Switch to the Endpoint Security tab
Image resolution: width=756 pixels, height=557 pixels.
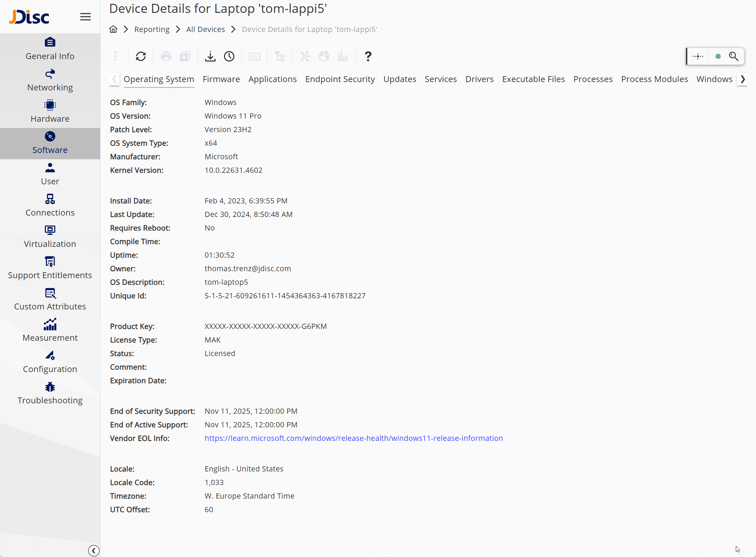(x=340, y=79)
